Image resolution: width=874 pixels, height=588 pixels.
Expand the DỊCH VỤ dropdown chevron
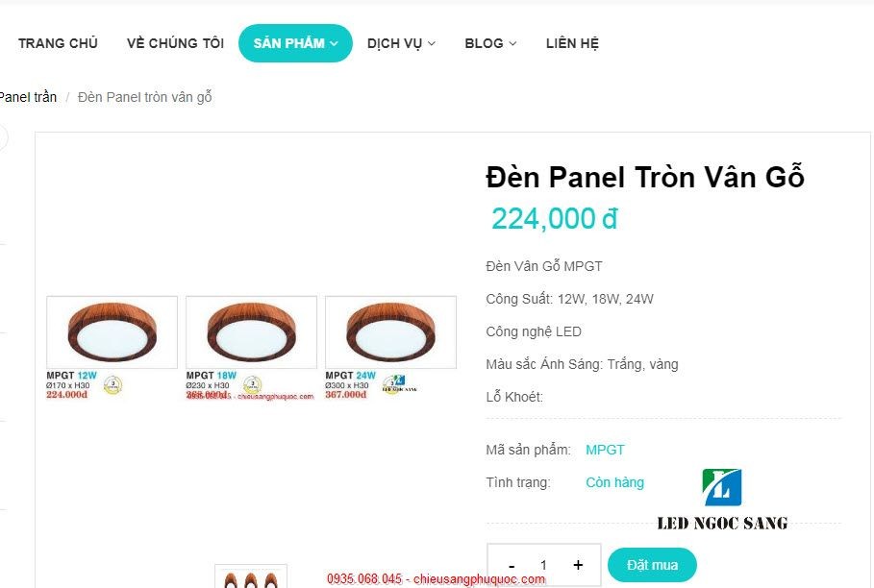tap(432, 43)
